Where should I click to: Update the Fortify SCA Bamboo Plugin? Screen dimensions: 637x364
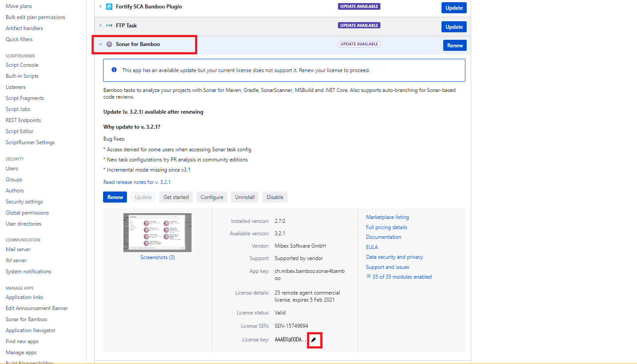pyautogui.click(x=454, y=8)
